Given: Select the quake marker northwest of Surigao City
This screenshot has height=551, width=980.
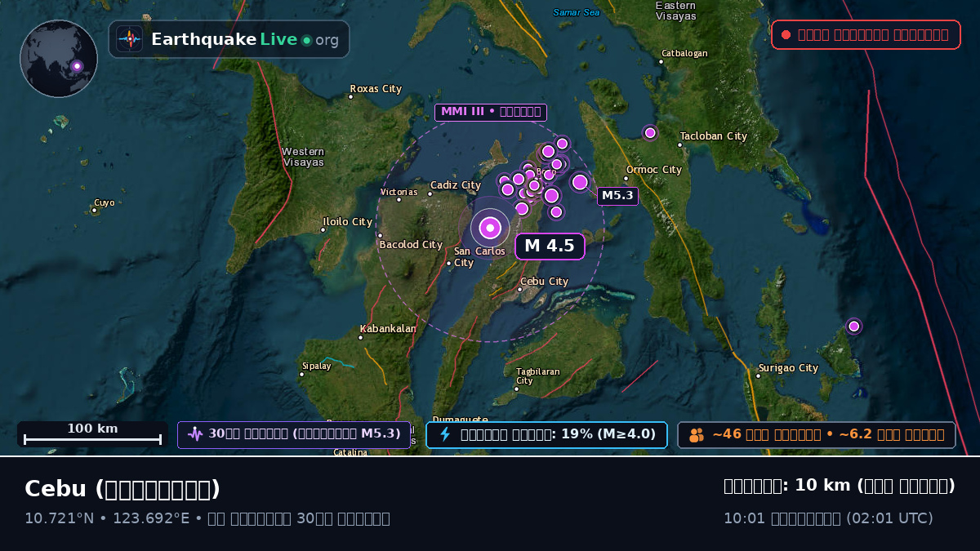Looking at the screenshot, I should point(853,327).
